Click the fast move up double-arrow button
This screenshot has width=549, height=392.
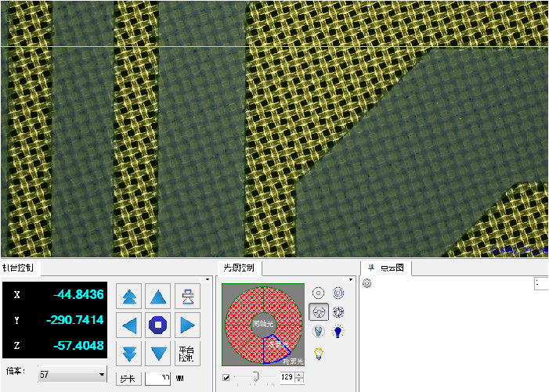pyautogui.click(x=129, y=297)
